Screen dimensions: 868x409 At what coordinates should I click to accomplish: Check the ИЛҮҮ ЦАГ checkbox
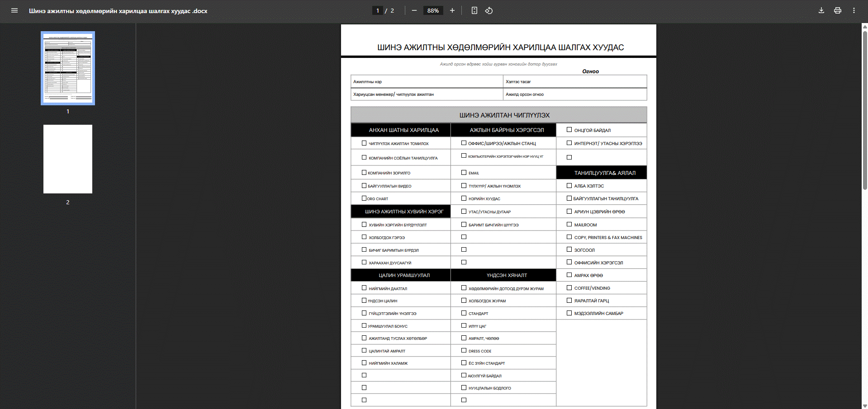(464, 325)
